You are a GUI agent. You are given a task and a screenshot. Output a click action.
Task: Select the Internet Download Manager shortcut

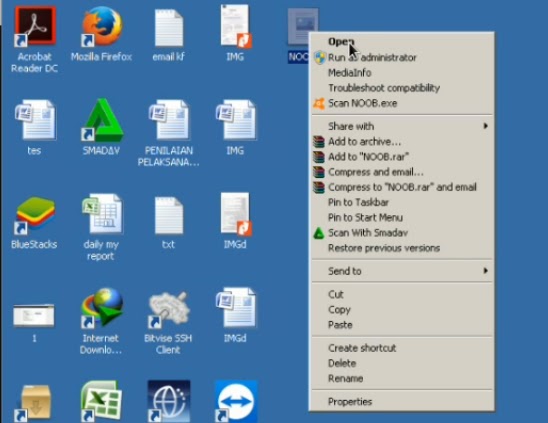coord(102,308)
